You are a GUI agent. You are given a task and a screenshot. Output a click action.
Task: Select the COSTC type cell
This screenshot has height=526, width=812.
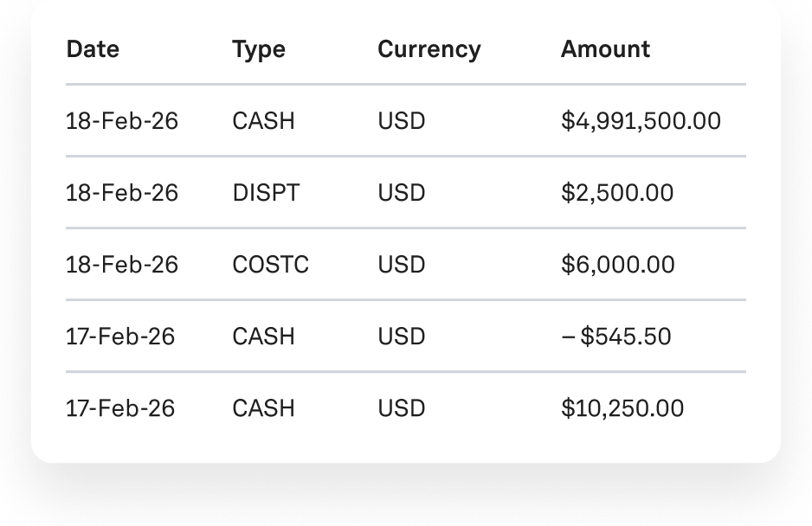point(270,265)
